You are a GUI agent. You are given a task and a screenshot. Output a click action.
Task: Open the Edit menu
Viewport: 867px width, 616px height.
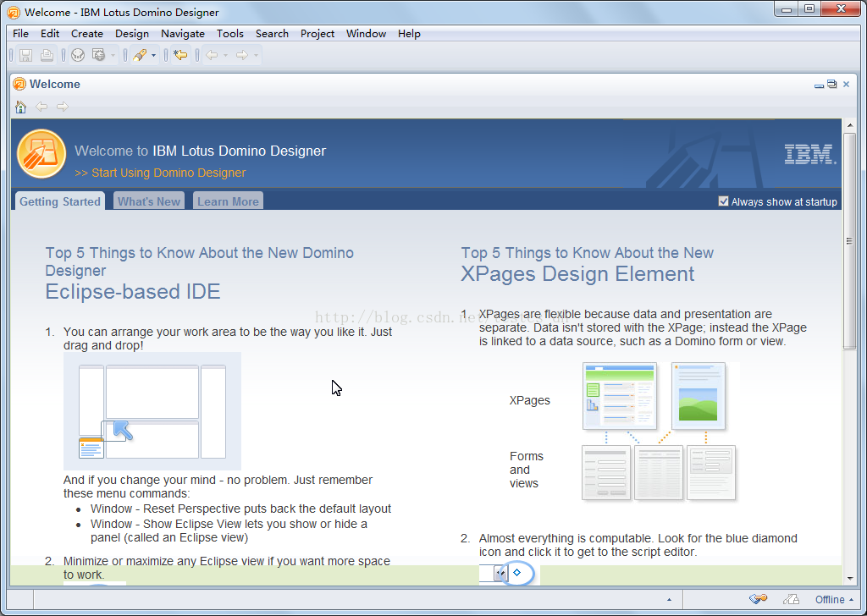(50, 34)
